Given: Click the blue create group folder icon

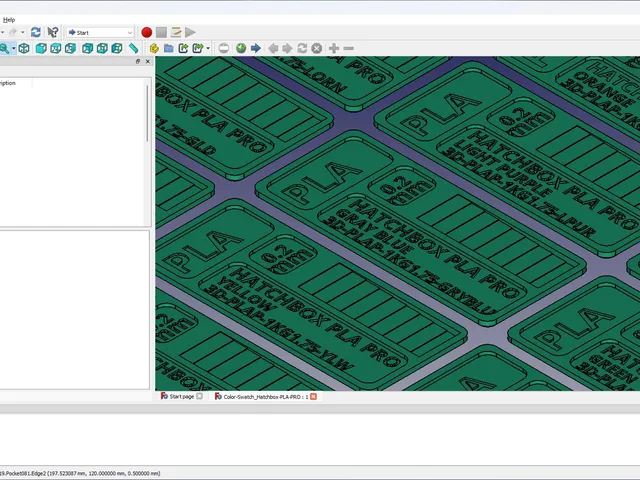Looking at the screenshot, I should coord(169,49).
